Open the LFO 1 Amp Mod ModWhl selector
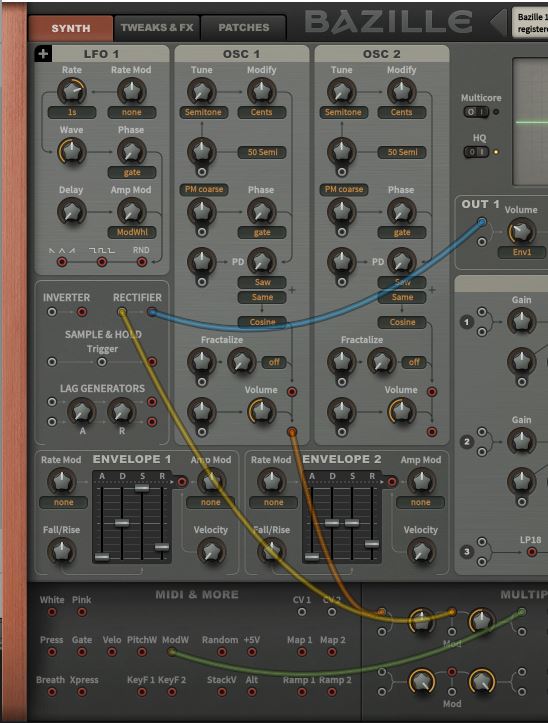The width and height of the screenshot is (548, 723). 132,232
